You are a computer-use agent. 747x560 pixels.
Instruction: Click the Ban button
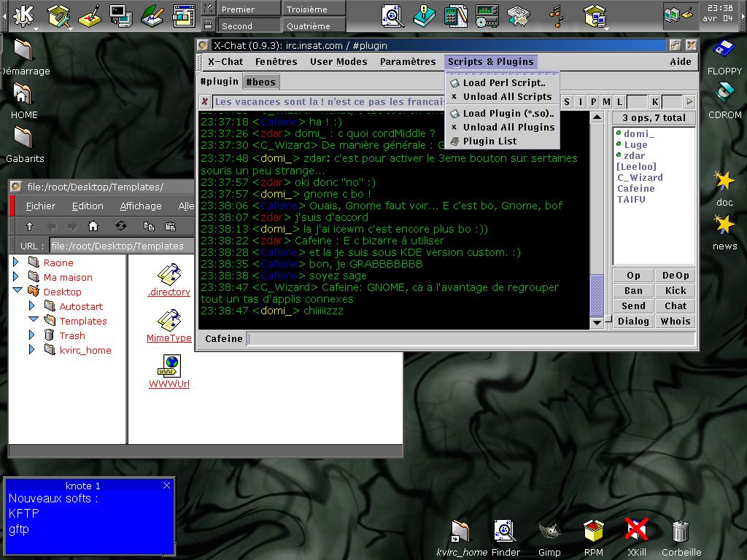click(633, 290)
